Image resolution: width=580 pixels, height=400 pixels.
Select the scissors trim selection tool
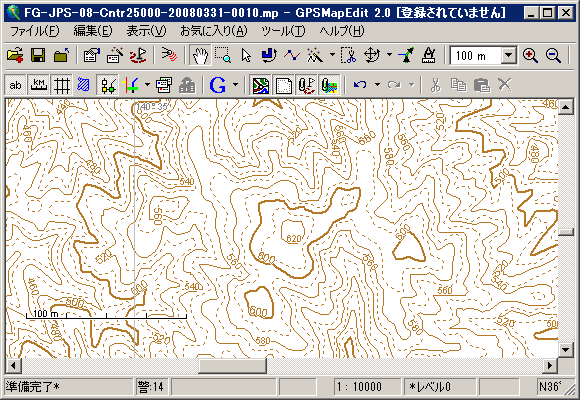[348, 56]
